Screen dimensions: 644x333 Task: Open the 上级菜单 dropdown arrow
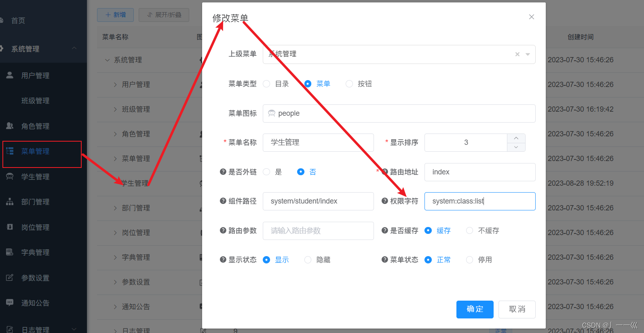point(528,54)
